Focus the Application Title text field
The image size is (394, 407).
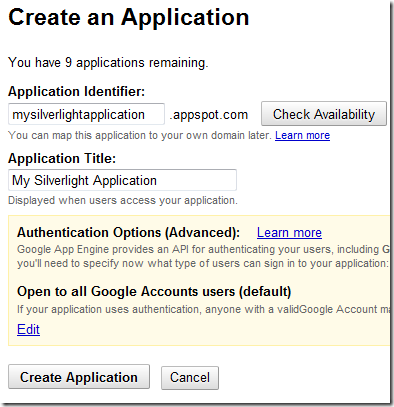(122, 180)
